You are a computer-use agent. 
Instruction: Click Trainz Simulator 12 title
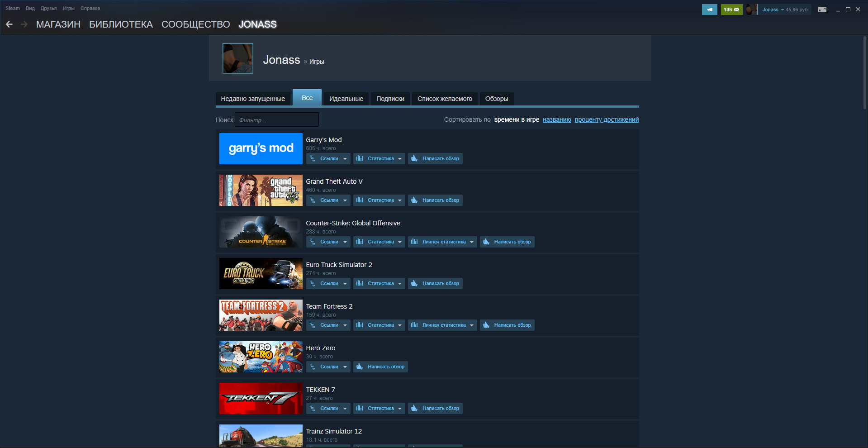[x=334, y=431]
